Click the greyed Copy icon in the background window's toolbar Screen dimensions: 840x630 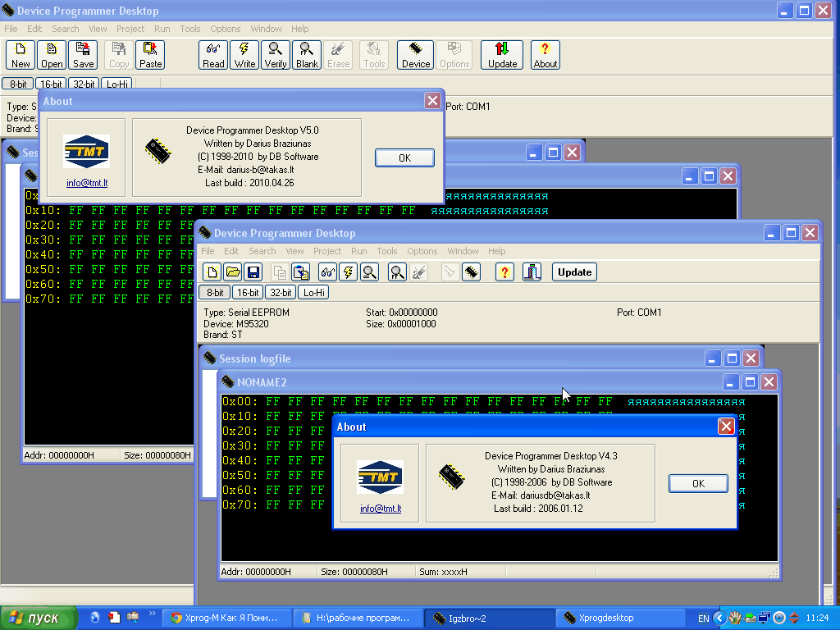[x=119, y=55]
